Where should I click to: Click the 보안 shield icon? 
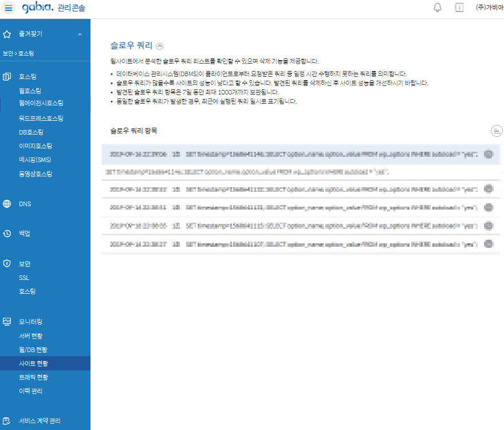(7, 263)
